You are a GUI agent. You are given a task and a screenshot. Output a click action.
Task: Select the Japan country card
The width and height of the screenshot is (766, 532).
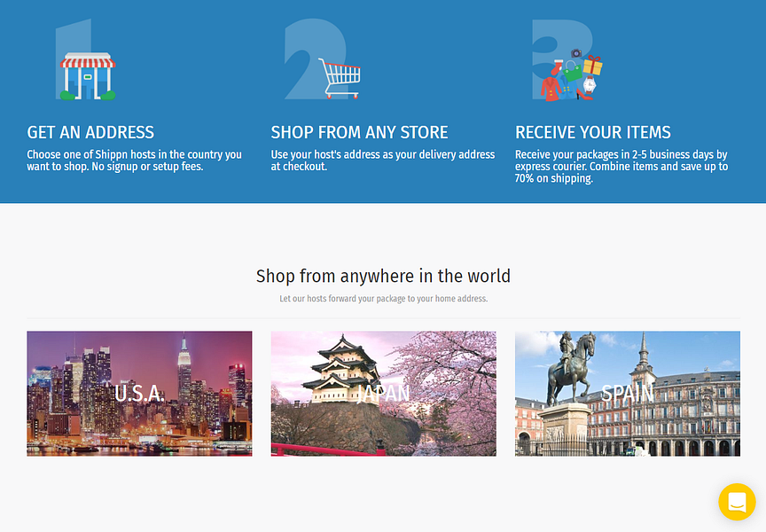[384, 394]
